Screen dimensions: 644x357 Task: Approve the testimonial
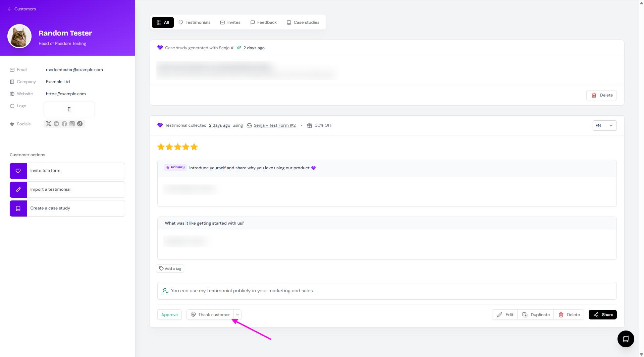coord(169,315)
